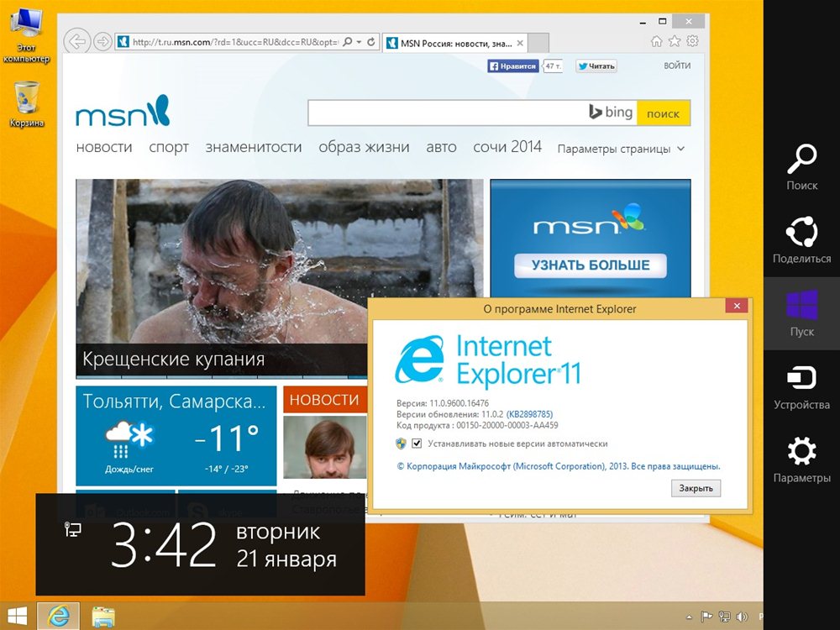Click inside the Bing search box
The height and width of the screenshot is (630, 840).
point(448,113)
